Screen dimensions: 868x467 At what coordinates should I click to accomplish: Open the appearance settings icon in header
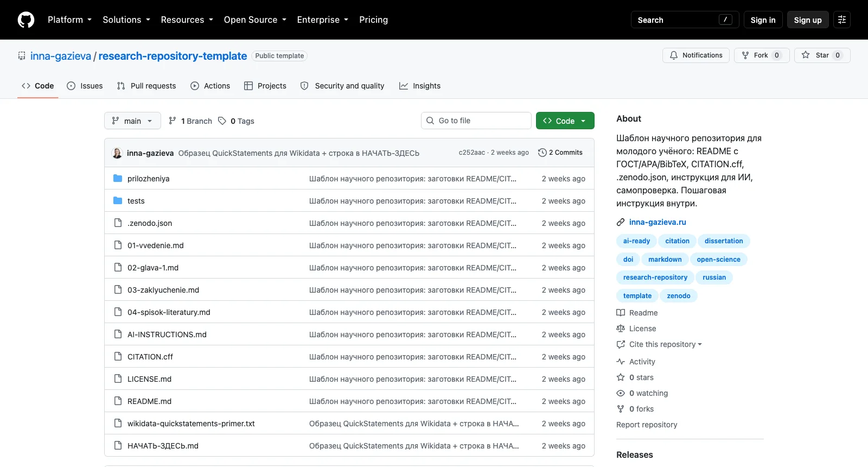click(x=842, y=20)
